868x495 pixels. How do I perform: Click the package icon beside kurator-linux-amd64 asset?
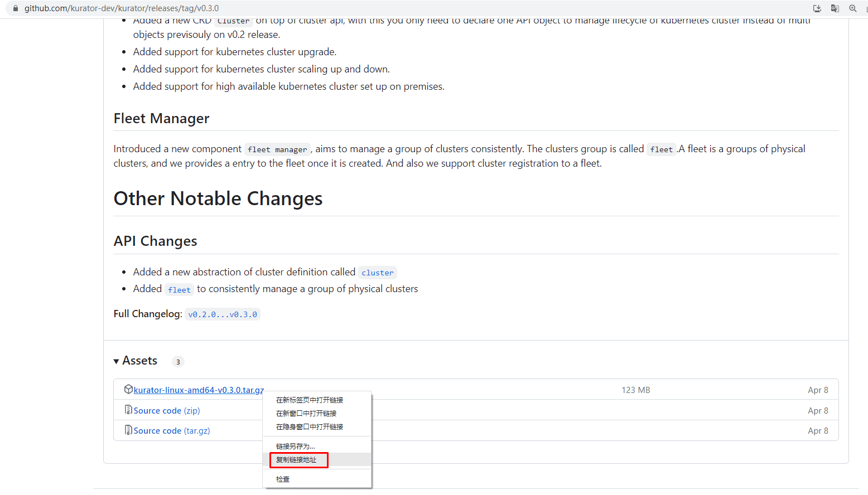[128, 389]
